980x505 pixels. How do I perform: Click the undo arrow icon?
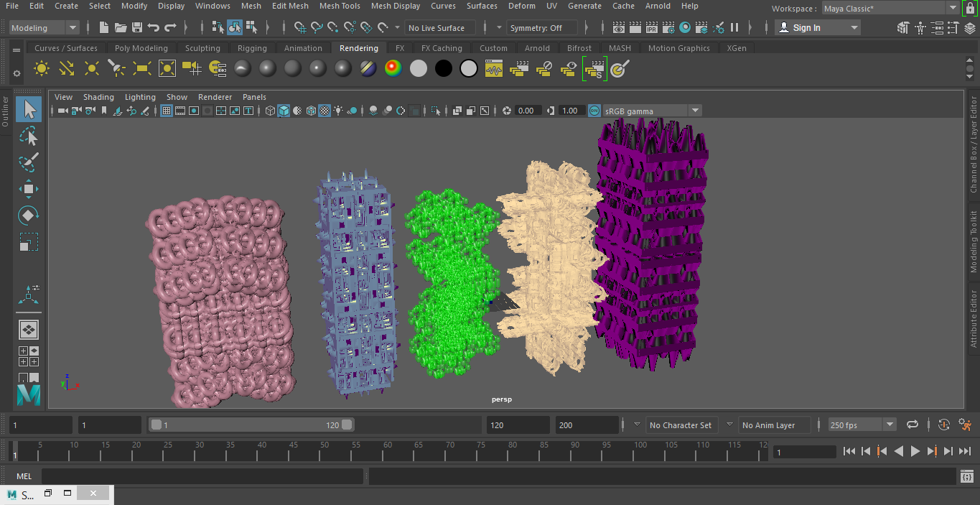(x=154, y=28)
